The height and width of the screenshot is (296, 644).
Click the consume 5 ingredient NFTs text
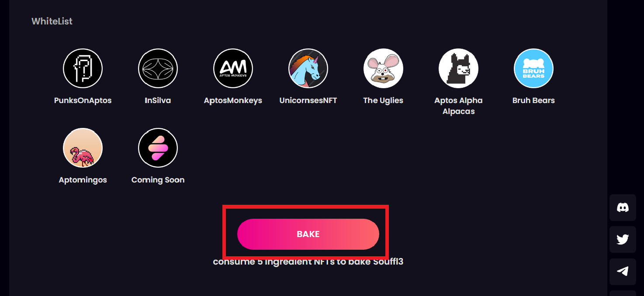tap(308, 262)
